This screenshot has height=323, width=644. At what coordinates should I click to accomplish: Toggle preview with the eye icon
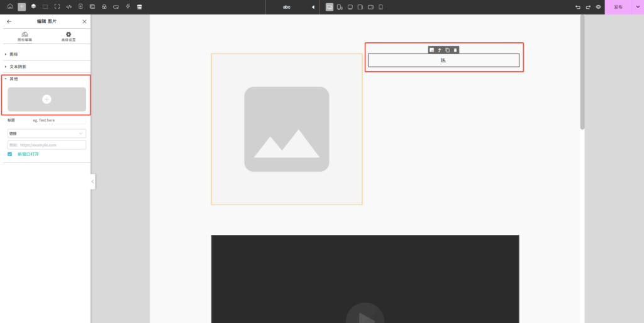[598, 7]
